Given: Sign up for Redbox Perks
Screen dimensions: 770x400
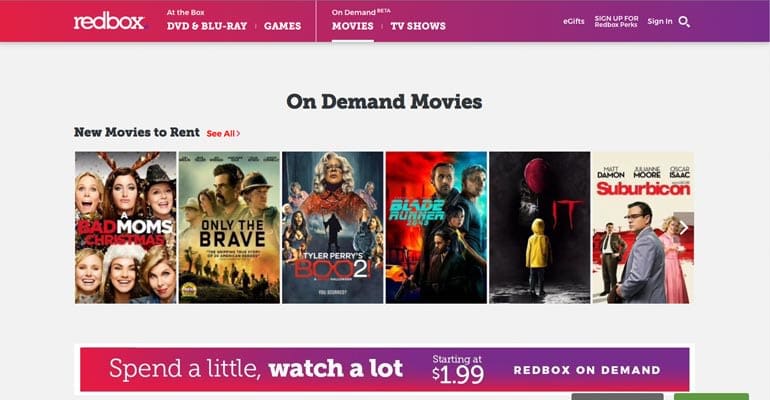Looking at the screenshot, I should (x=616, y=21).
